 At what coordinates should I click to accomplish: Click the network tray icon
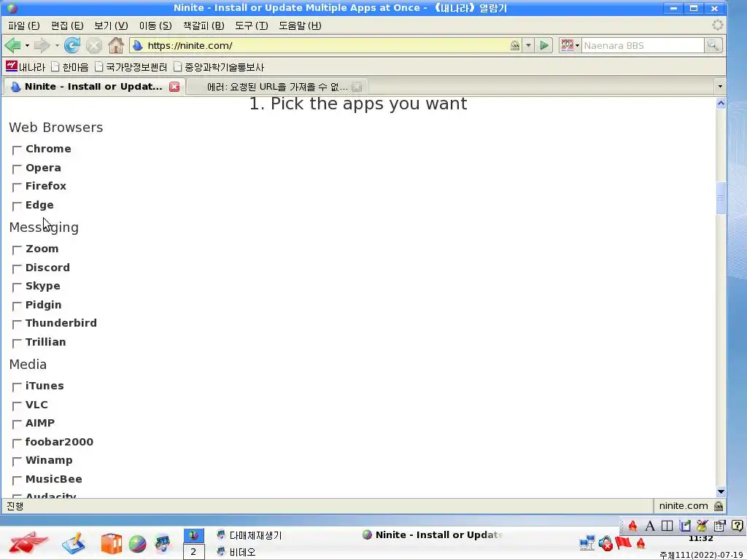[587, 542]
